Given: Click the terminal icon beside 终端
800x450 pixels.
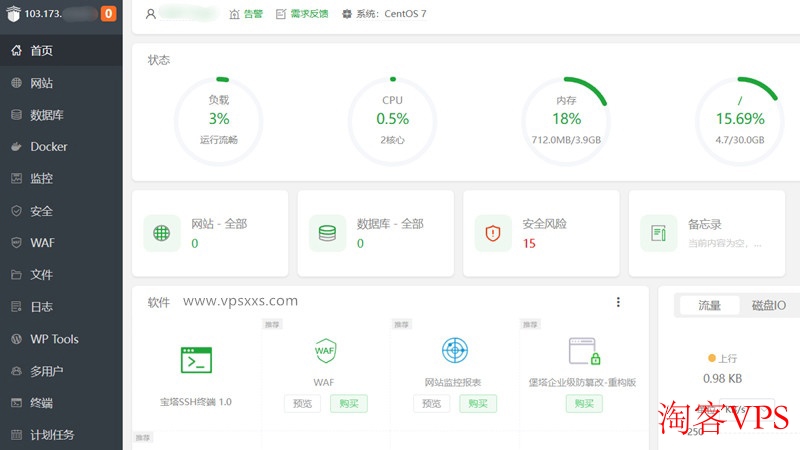Looking at the screenshot, I should click(16, 403).
